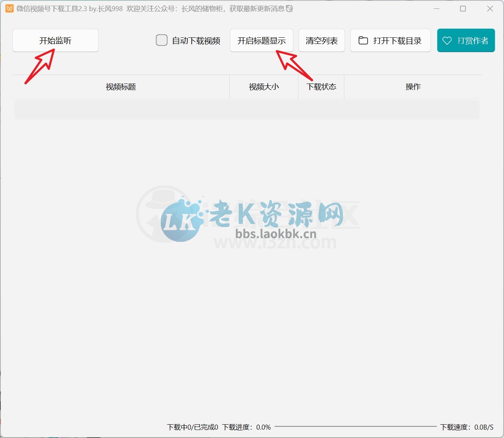Click the orange app icon in title bar
The width and height of the screenshot is (504, 438).
(x=10, y=8)
